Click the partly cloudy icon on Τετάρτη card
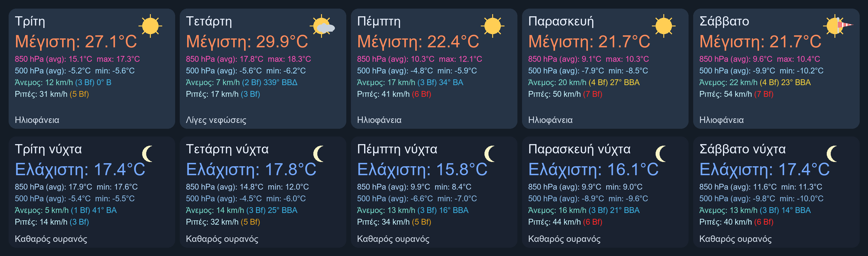The height and width of the screenshot is (256, 868). point(322,26)
